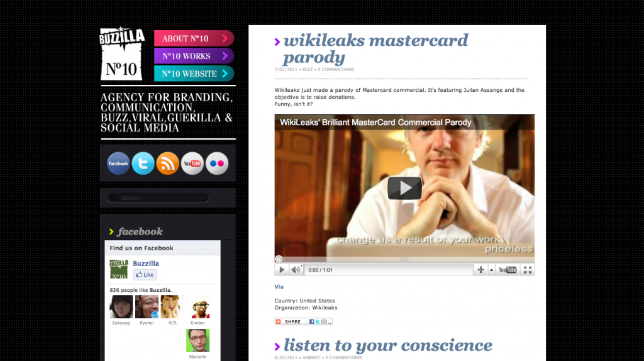Enter fullscreen mode on the video
The image size is (644, 361).
528,270
